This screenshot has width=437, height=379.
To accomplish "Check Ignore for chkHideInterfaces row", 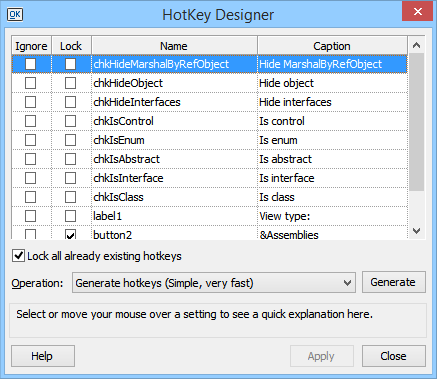I will (30, 102).
